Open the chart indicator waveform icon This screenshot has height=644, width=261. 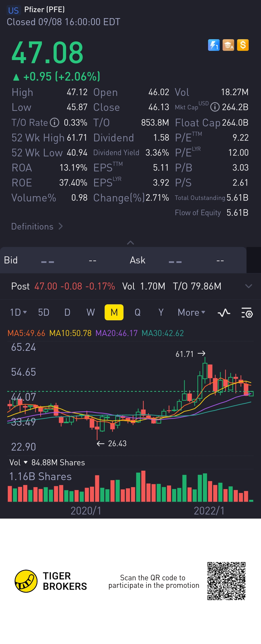point(224,313)
